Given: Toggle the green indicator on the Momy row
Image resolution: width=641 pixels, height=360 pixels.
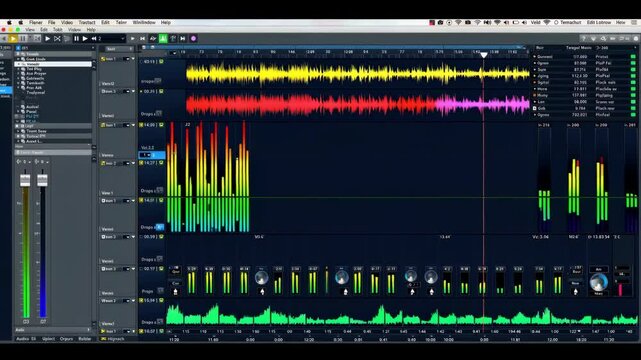Looking at the screenshot, I should 633,96.
